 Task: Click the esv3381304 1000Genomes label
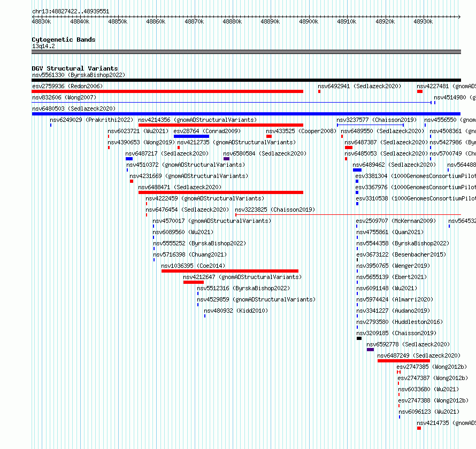(x=416, y=176)
